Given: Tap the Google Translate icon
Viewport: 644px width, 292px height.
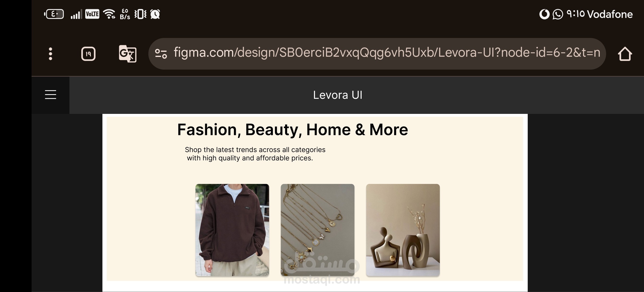Looking at the screenshot, I should click(x=127, y=54).
